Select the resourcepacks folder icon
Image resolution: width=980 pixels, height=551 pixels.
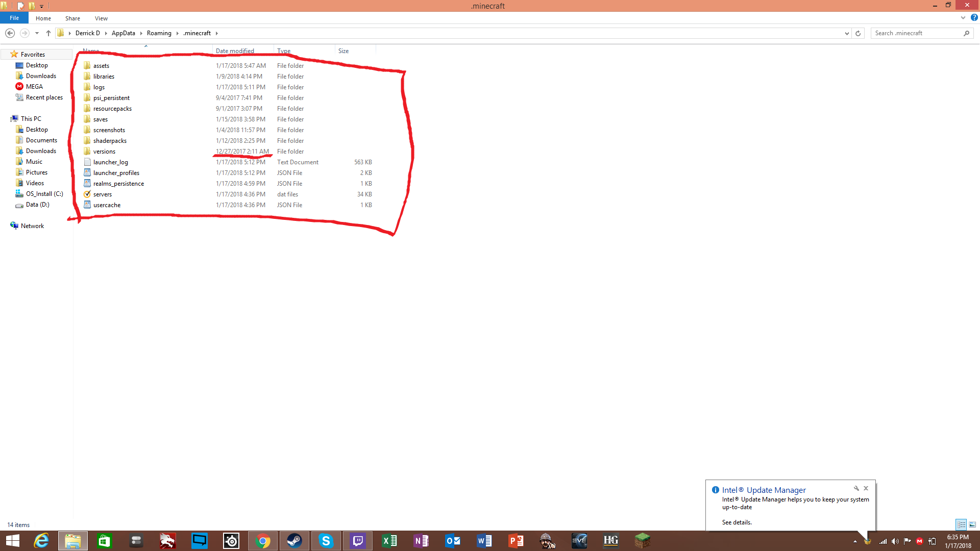[87, 109]
